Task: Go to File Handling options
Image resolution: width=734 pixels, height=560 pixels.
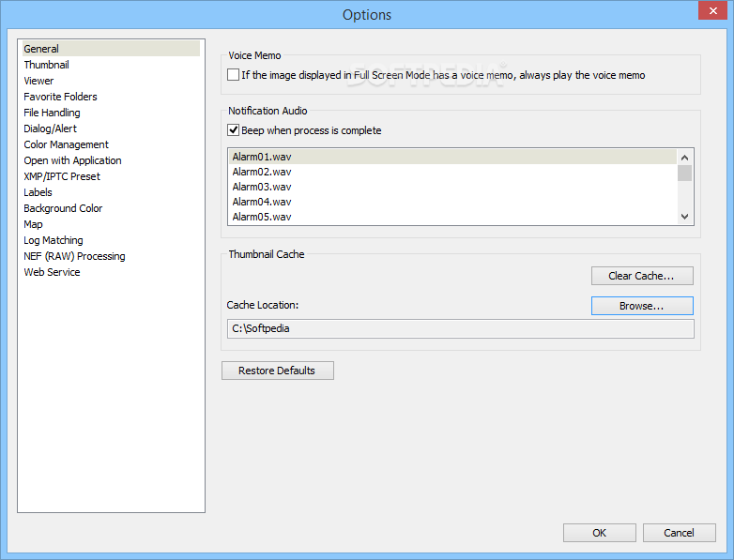Action: point(111,113)
